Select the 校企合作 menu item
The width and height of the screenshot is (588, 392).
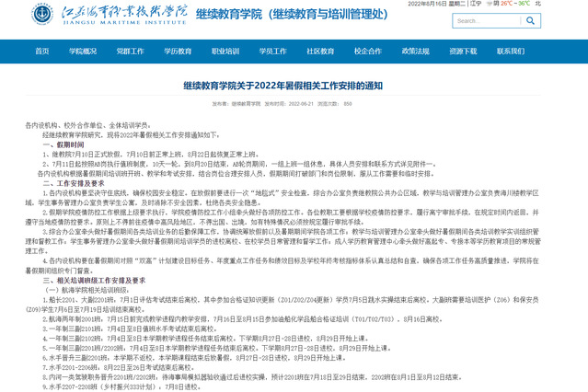click(x=368, y=52)
